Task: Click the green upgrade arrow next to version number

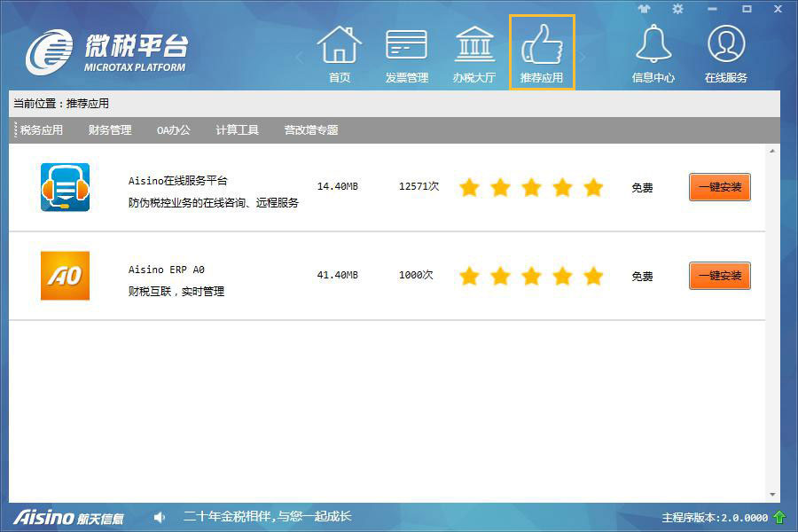Action: [779, 516]
